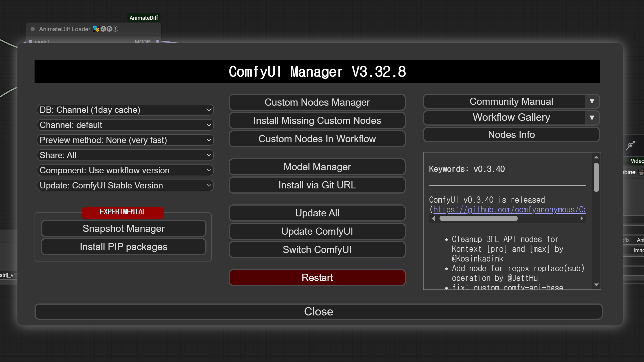Click the EXPERIMENTAL label
Image resolution: width=644 pixels, height=362 pixels.
[x=123, y=212]
